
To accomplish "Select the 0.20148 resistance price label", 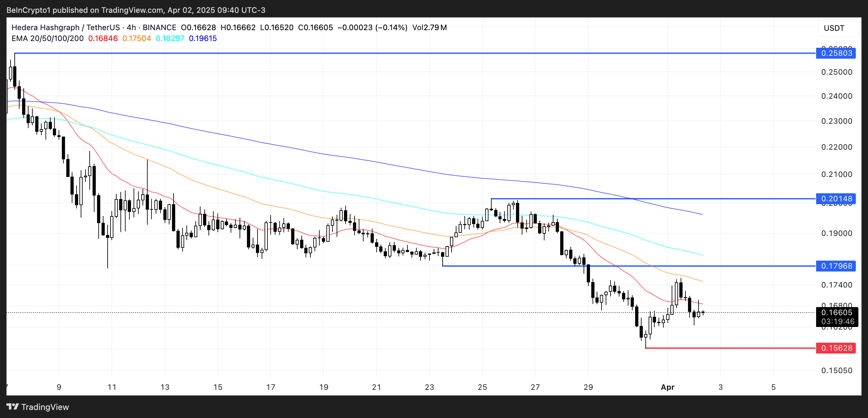I will point(836,198).
